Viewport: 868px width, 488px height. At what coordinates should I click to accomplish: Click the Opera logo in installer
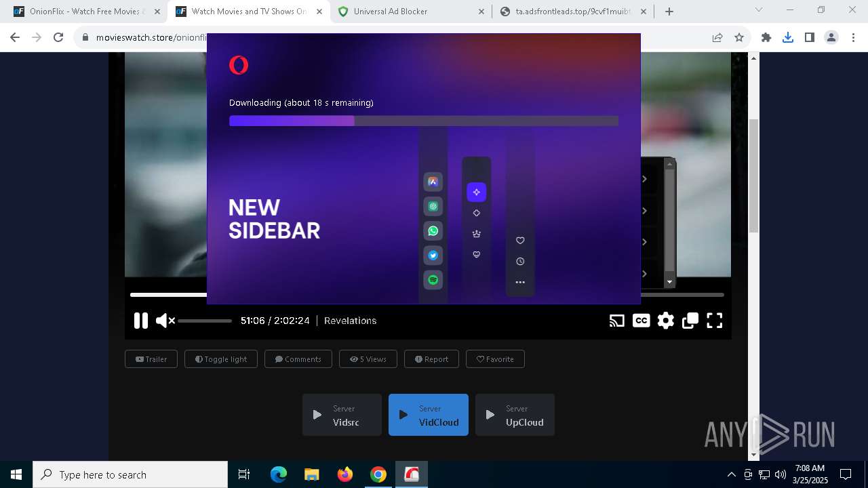239,65
